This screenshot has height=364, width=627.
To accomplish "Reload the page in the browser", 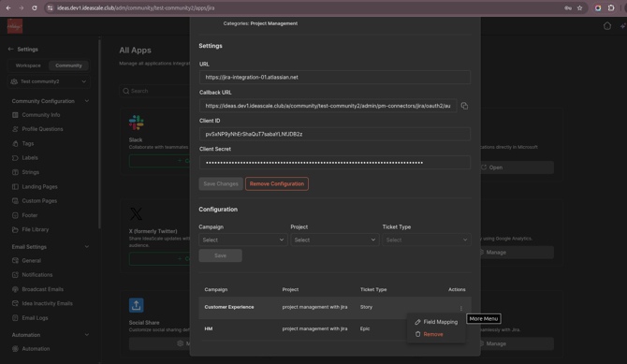I will coord(35,8).
